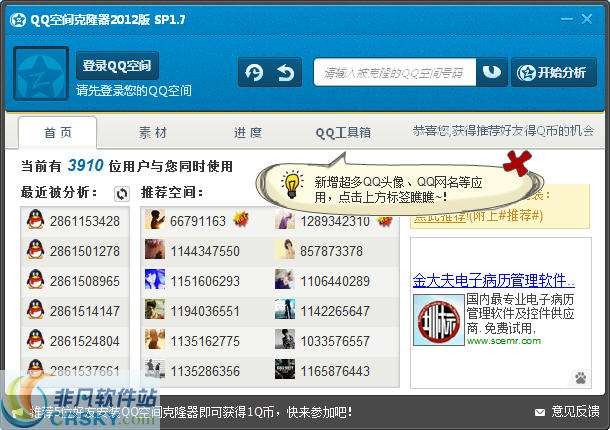Click penguin icon beside 2861153428
610x430 pixels.
[35, 219]
